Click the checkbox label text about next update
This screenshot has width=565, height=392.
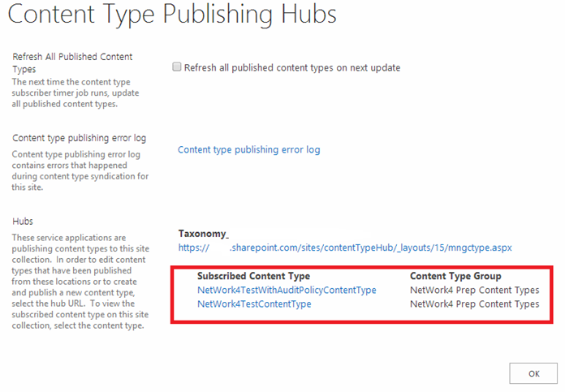[292, 68]
